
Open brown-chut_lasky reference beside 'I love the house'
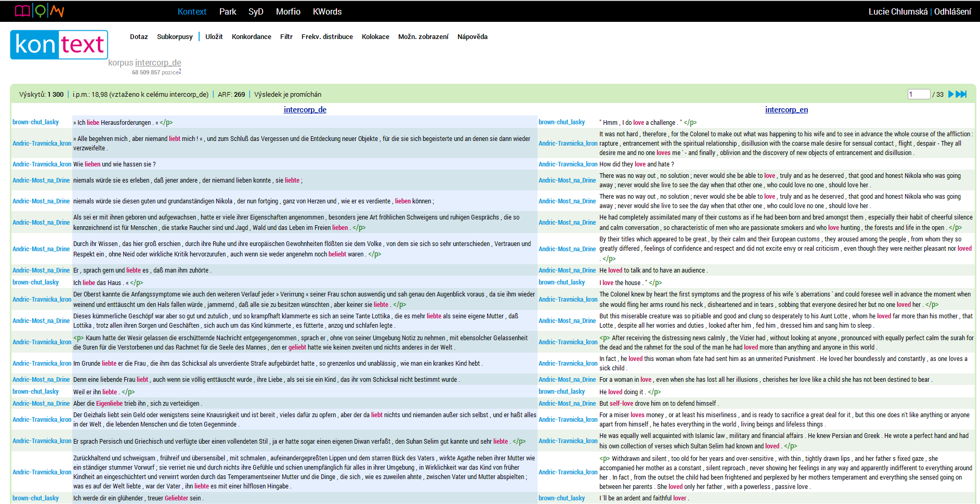point(562,282)
